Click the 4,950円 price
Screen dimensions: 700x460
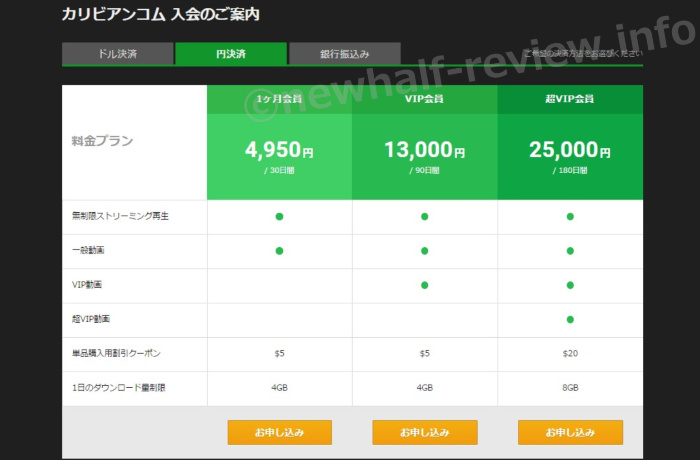279,150
